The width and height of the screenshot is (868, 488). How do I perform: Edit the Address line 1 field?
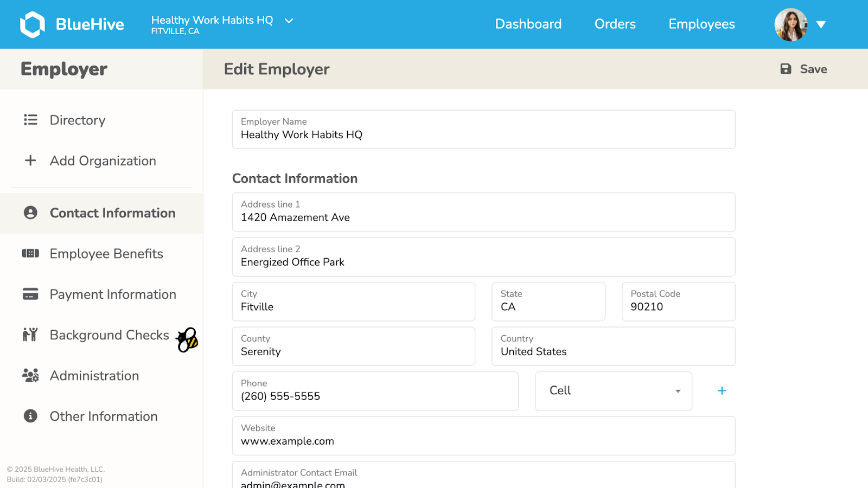point(483,212)
